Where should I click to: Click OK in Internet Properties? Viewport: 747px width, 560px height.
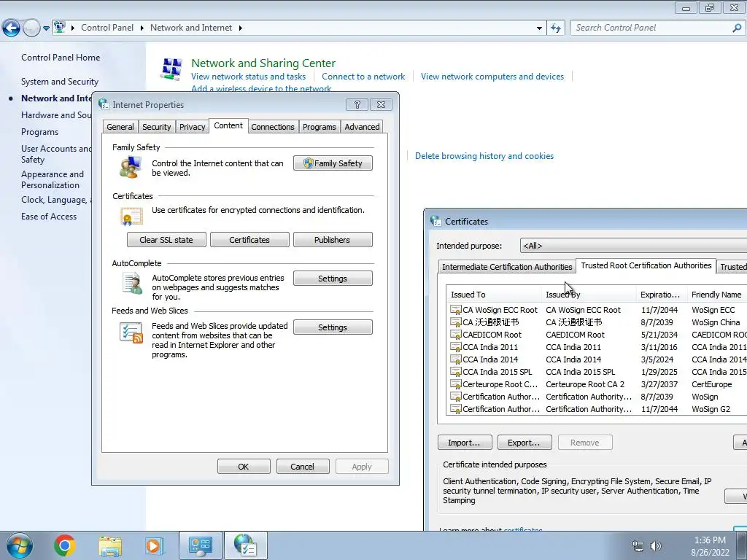click(x=244, y=467)
